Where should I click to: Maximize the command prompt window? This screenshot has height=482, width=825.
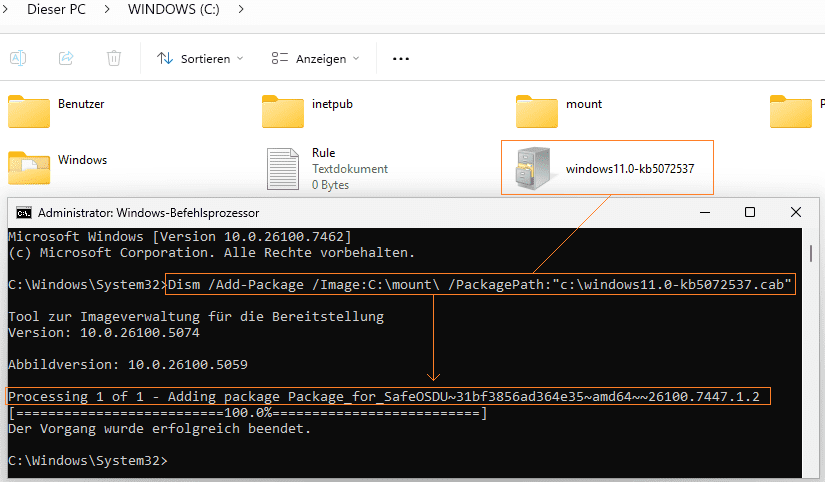click(x=750, y=212)
